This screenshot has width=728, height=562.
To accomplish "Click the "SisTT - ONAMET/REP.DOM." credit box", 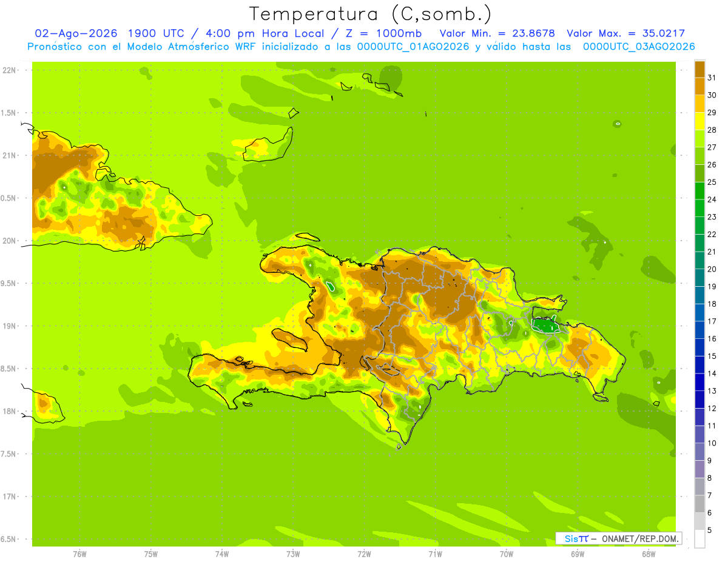I will pyautogui.click(x=618, y=538).
